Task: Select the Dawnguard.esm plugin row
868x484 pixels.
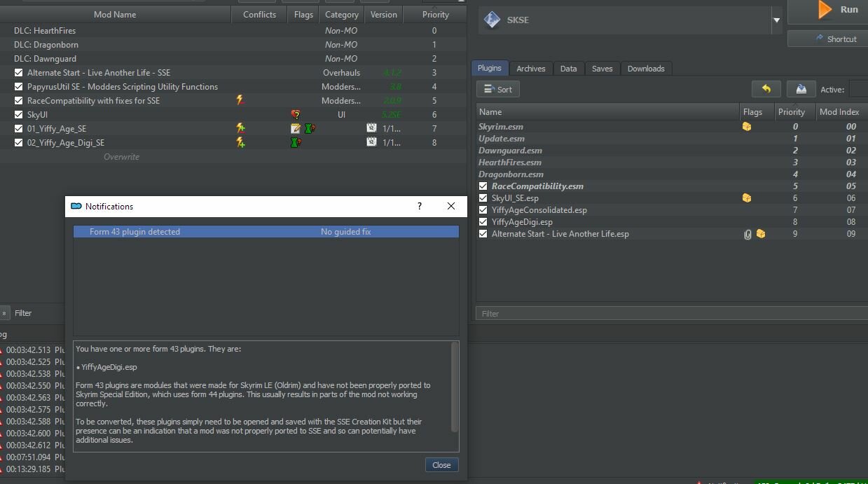Action: click(x=671, y=151)
